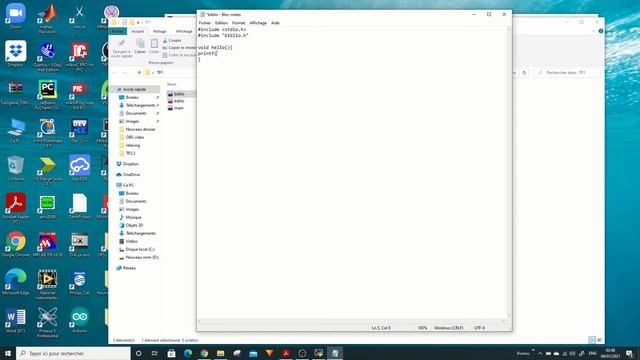Select the main file in Explorer list
640x360 pixels.
[x=178, y=108]
